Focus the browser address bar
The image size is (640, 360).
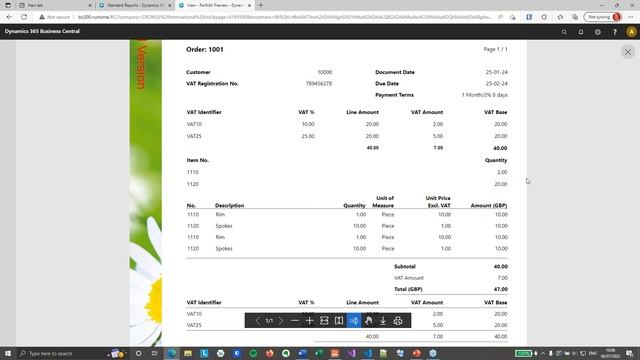pos(286,17)
